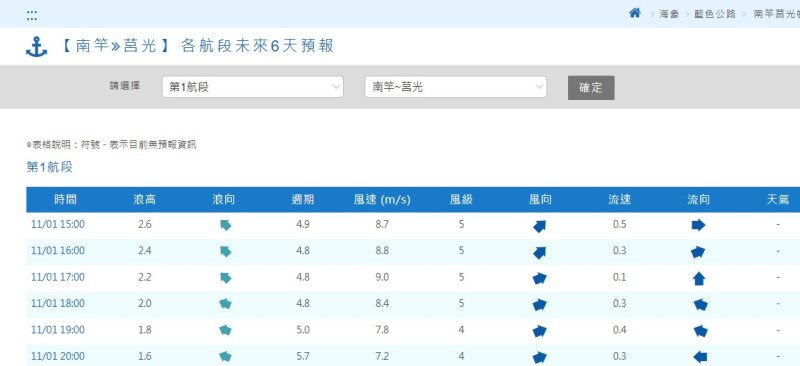Click wave direction arrow for 11/01 18:00
Viewport: 800px width, 366px height.
225,304
